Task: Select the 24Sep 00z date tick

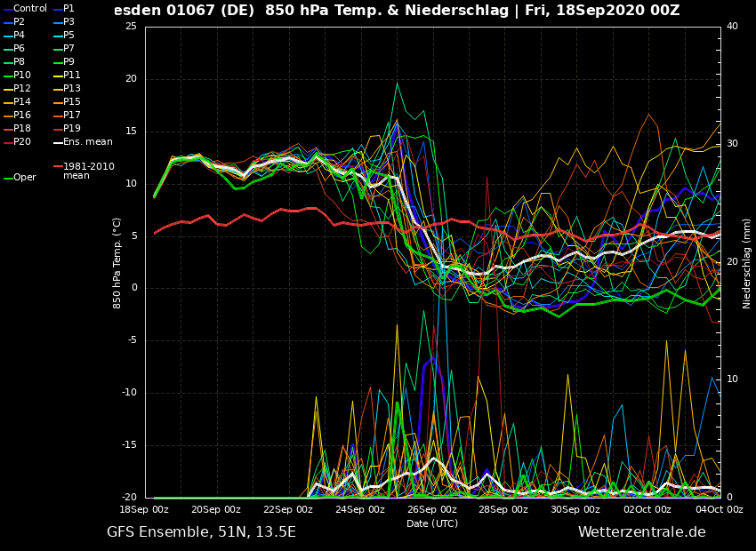Action: [360, 509]
